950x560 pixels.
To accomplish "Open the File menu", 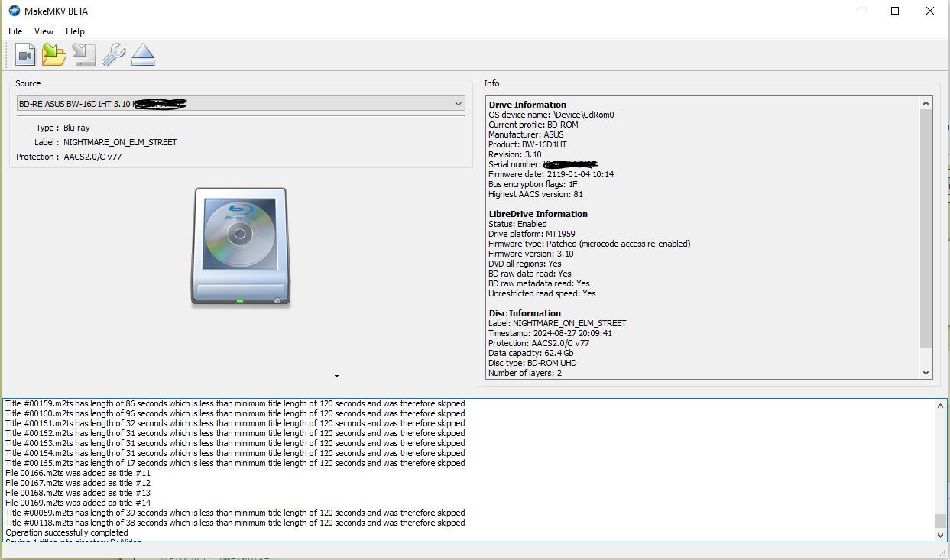I will click(x=15, y=31).
